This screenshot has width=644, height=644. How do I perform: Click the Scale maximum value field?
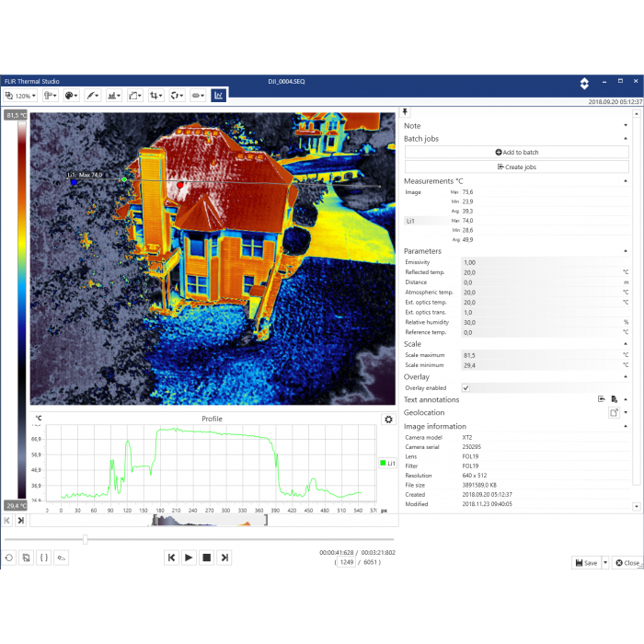(542, 355)
